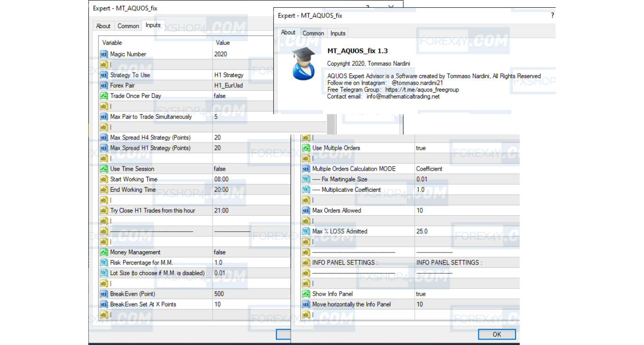644x345 pixels.
Task: Click the Show Info Panel icon
Action: (306, 294)
